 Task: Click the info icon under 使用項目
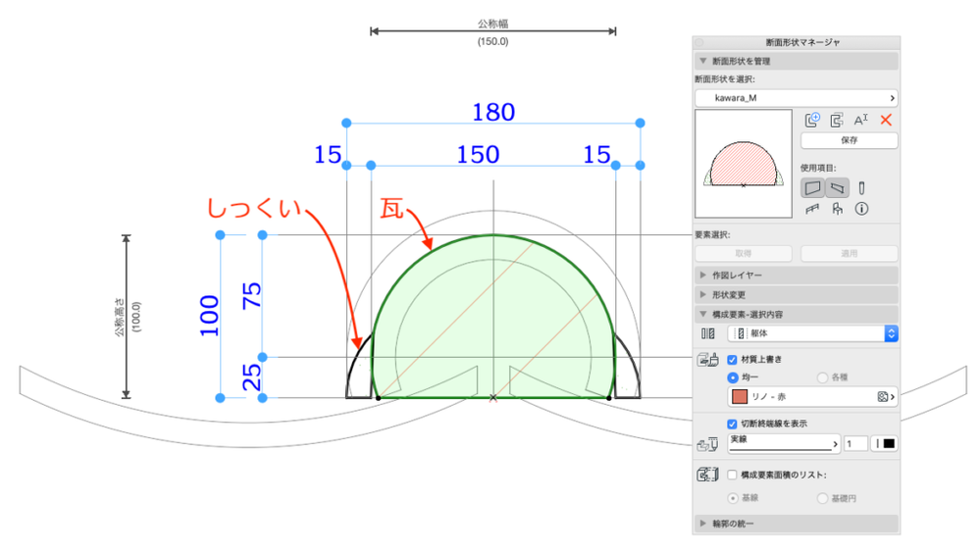(861, 209)
